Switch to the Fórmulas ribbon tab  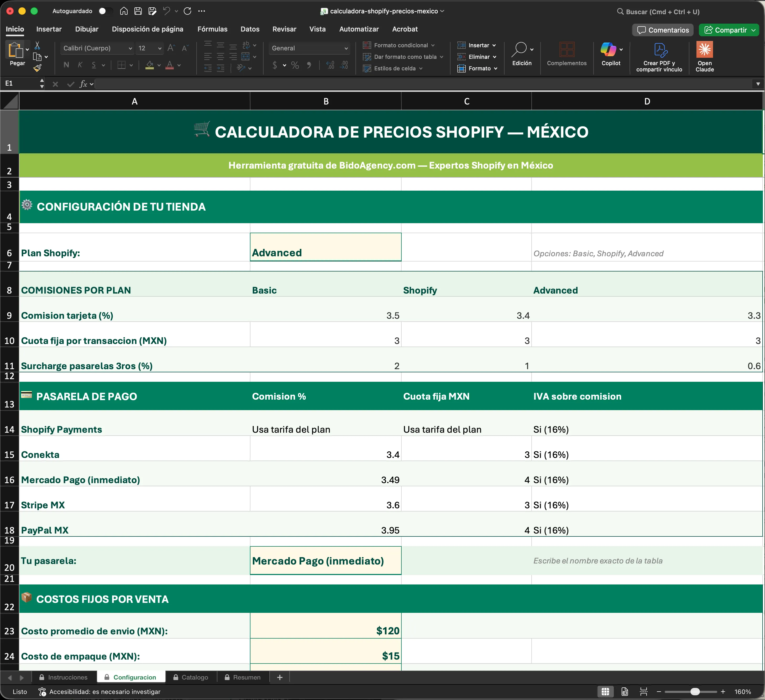pos(212,29)
